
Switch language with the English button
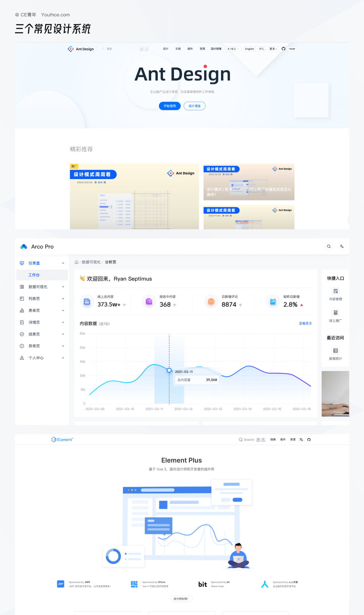tap(249, 49)
